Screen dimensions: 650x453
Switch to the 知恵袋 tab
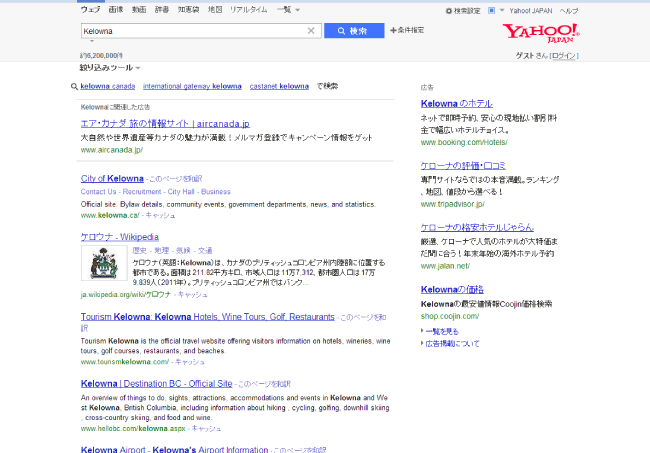click(188, 10)
